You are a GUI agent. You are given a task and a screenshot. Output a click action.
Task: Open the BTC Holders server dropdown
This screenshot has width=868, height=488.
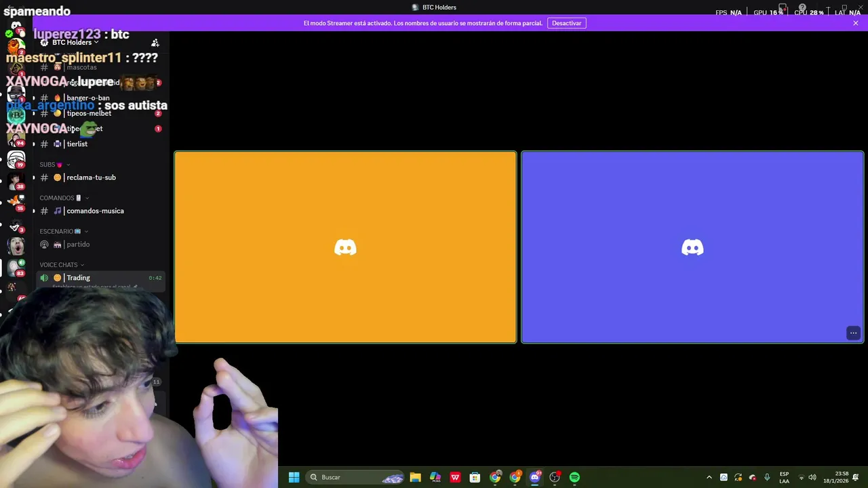click(75, 42)
